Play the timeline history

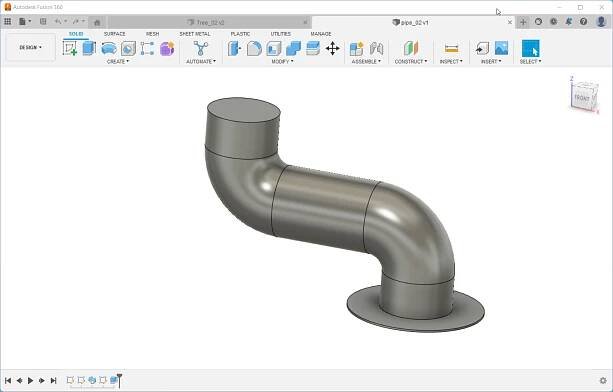pos(30,380)
